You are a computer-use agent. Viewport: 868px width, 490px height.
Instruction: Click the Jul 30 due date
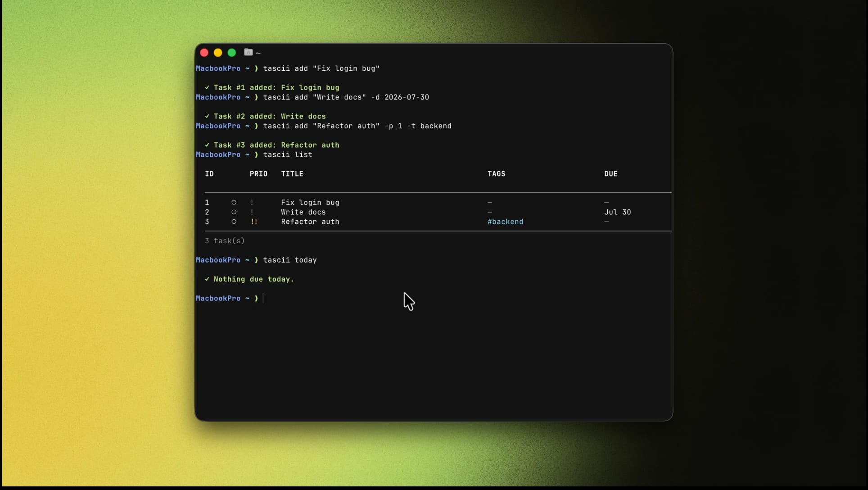point(617,212)
